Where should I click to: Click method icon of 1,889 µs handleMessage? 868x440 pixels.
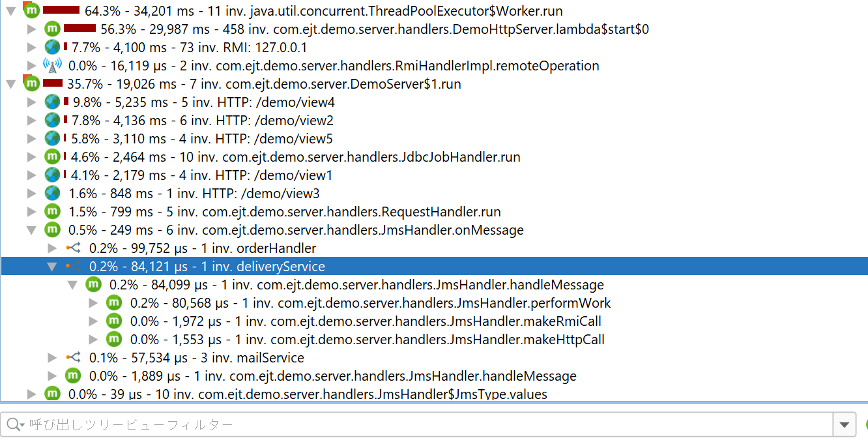[x=73, y=376]
